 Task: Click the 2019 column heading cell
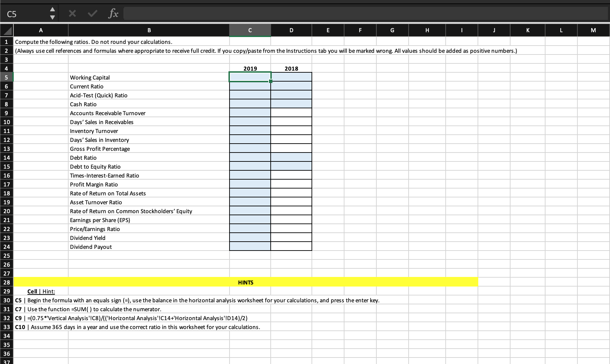click(250, 69)
